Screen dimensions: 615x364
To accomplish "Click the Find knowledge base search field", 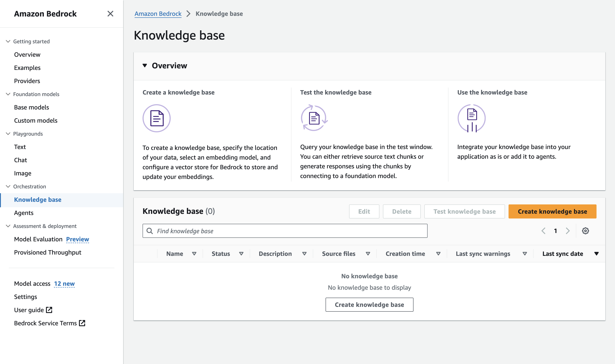I will pos(285,231).
